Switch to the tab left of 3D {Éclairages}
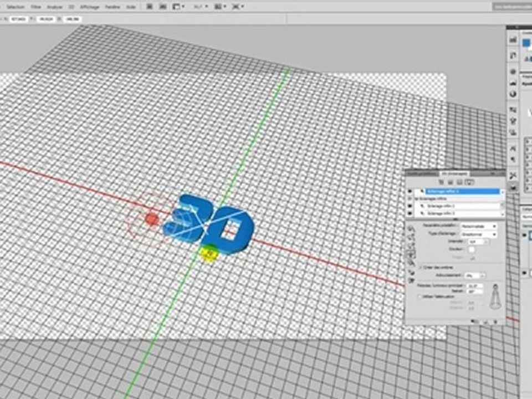This screenshot has height=399, width=532. coord(422,173)
